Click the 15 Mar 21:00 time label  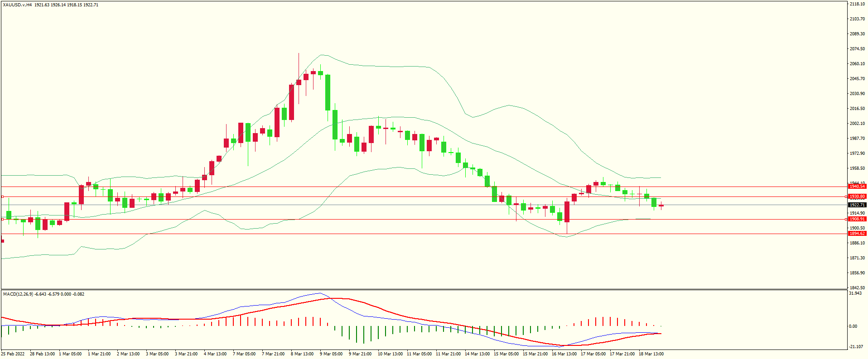535,354
